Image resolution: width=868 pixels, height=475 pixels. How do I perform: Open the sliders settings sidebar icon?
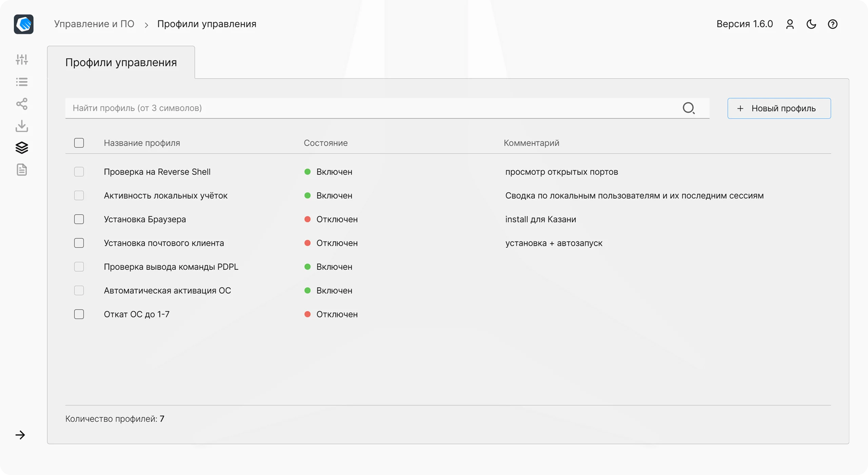click(22, 59)
